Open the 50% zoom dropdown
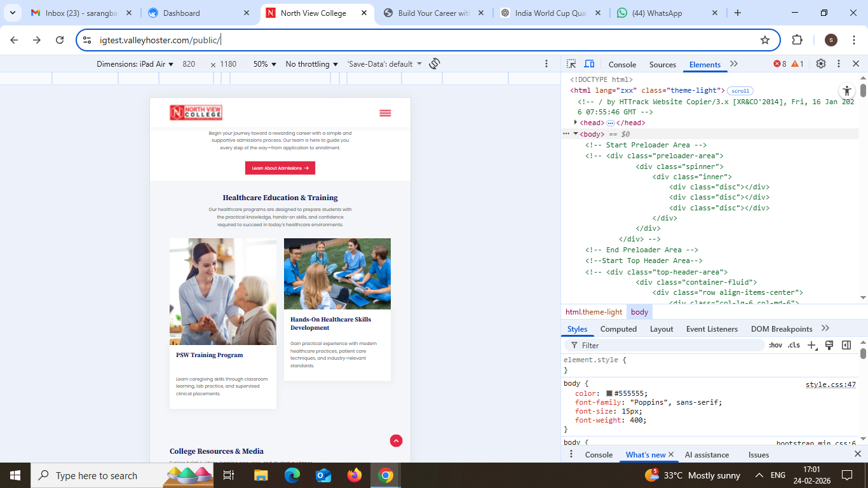This screenshot has height=488, width=868. pyautogui.click(x=265, y=64)
